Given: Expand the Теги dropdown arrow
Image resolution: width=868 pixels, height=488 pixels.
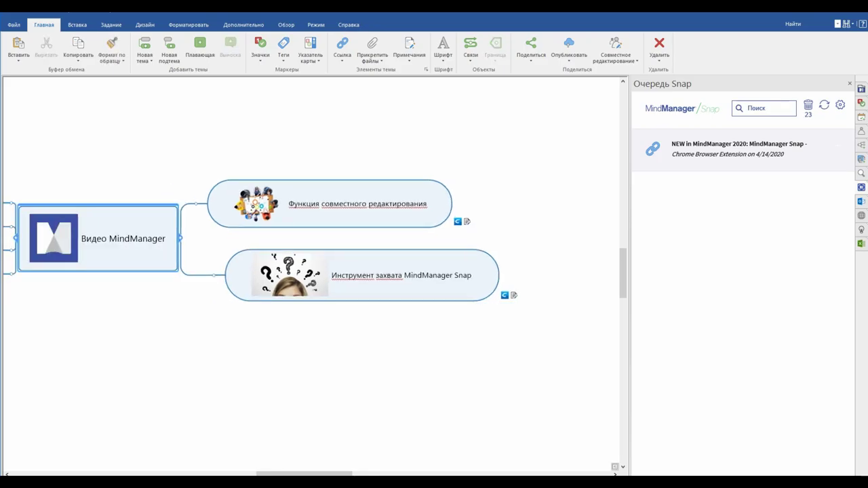Looking at the screenshot, I should [283, 61].
